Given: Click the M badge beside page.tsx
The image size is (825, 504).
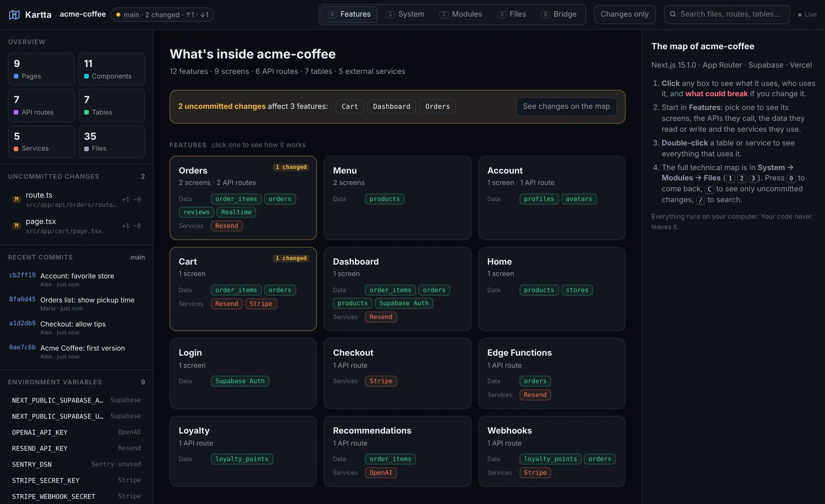Looking at the screenshot, I should [x=16, y=226].
